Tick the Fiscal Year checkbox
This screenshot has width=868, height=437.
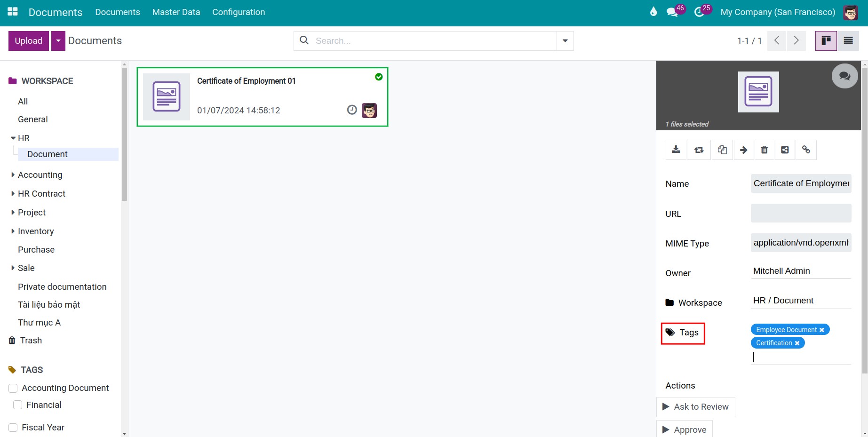click(13, 428)
